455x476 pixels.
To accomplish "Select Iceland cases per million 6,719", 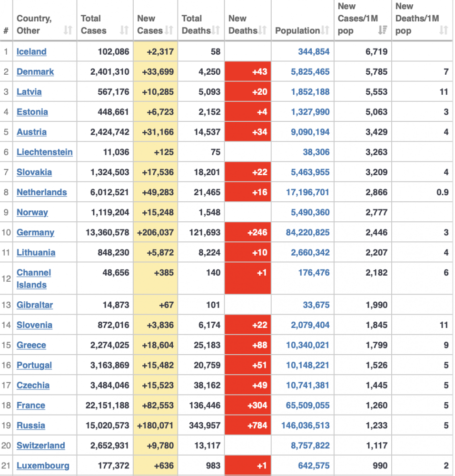I will [376, 51].
